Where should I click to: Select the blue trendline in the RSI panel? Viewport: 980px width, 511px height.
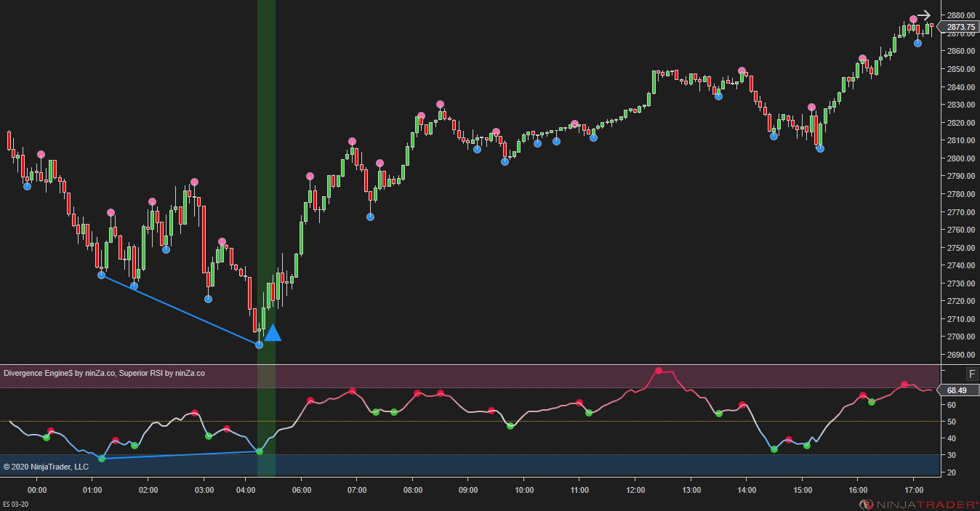[182, 455]
